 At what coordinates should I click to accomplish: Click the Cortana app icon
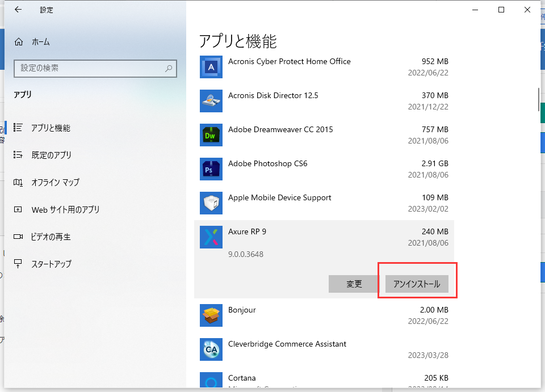[211, 381]
